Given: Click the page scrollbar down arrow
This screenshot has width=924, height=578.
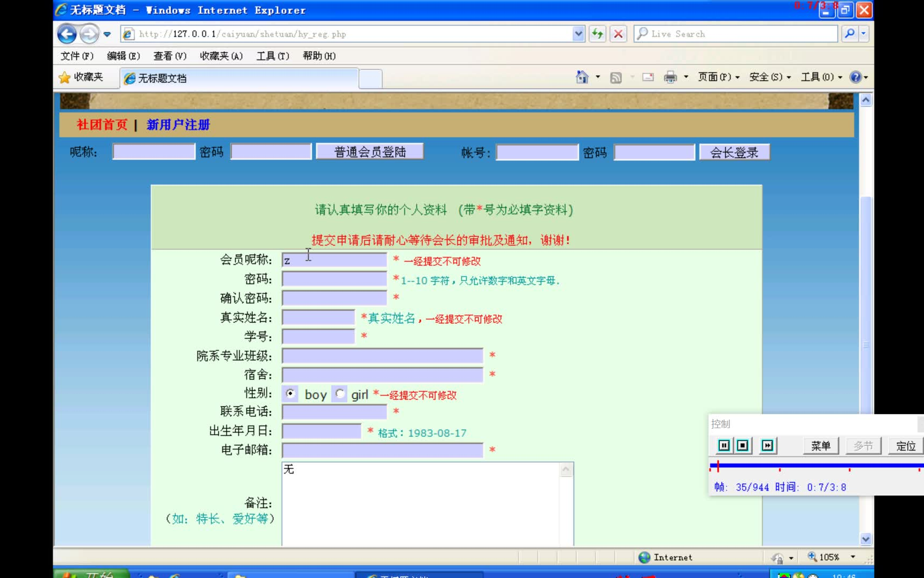Looking at the screenshot, I should click(x=866, y=539).
